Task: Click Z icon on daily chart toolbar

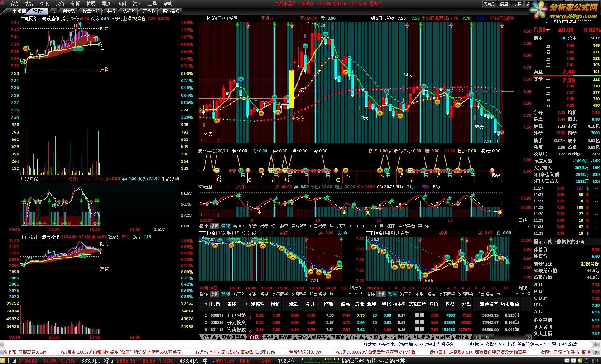Action: point(528,226)
